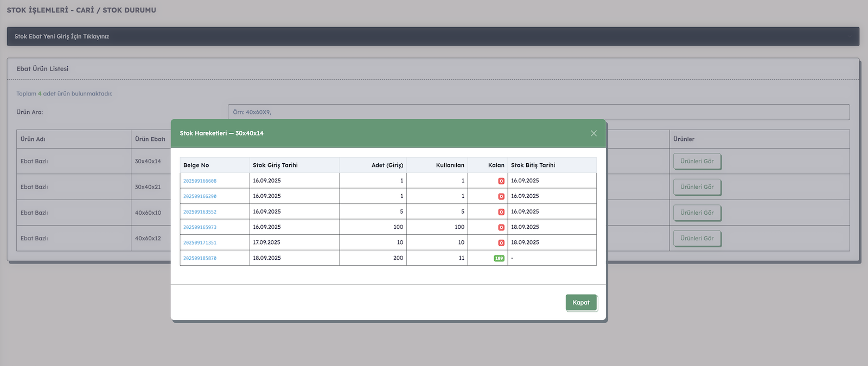Viewport: 868px width, 366px height.
Task: Open document link 202509166290
Action: [200, 196]
